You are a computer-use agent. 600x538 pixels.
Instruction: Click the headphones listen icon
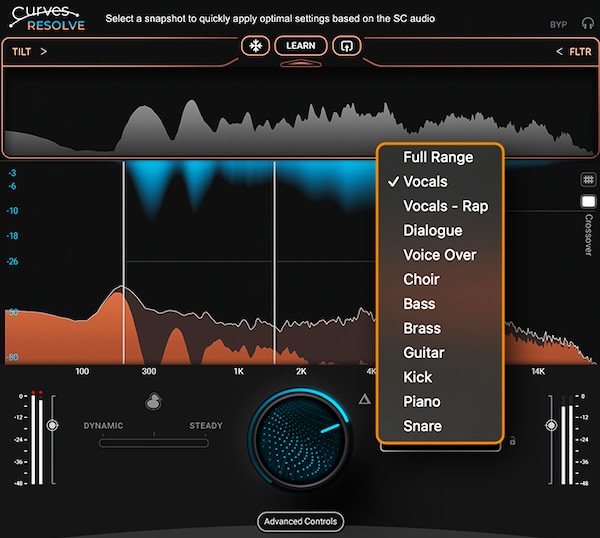586,24
